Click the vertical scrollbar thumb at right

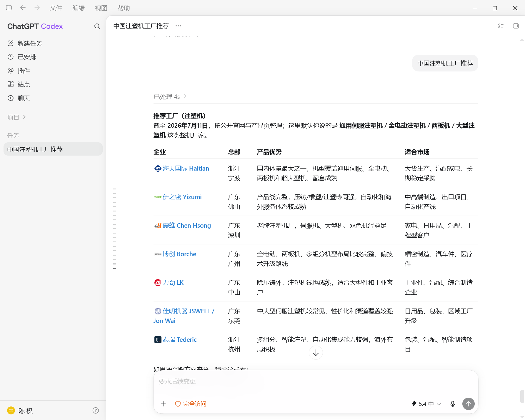tap(522, 396)
